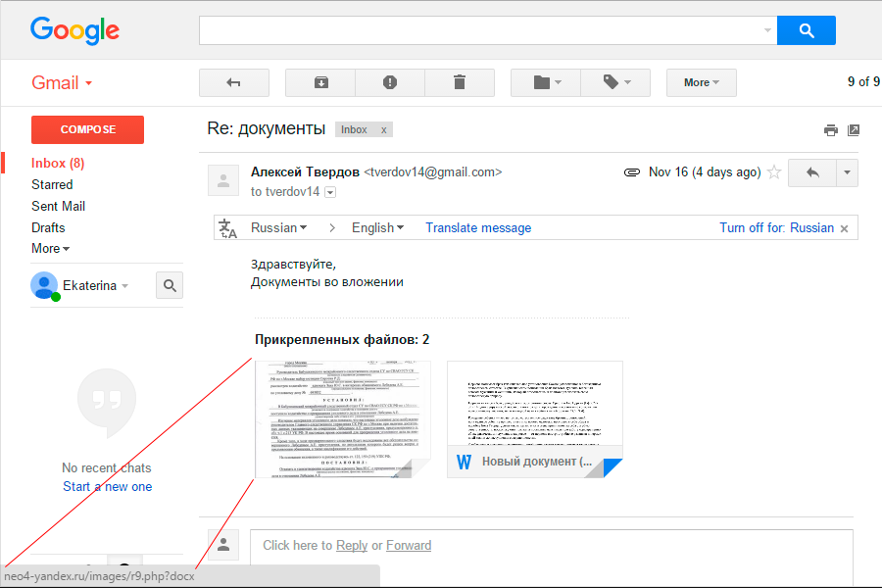Print all with printer icon
The image size is (882, 588).
click(831, 130)
